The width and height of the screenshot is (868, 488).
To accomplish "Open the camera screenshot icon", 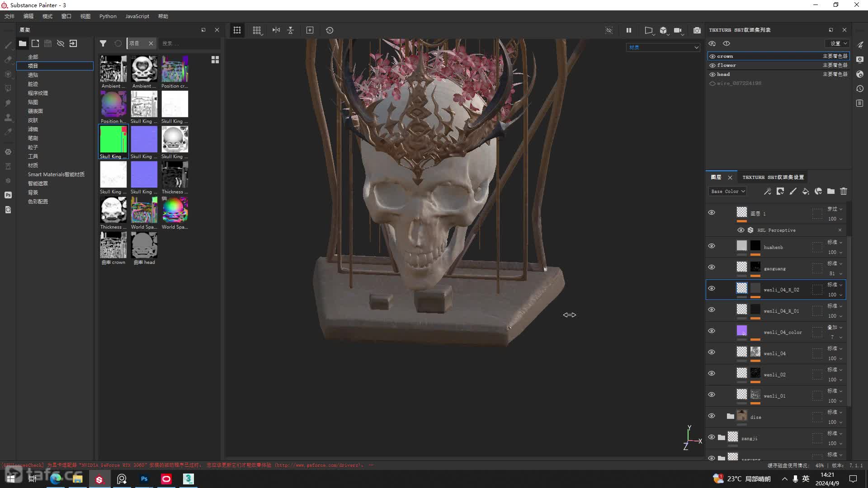I will [697, 30].
